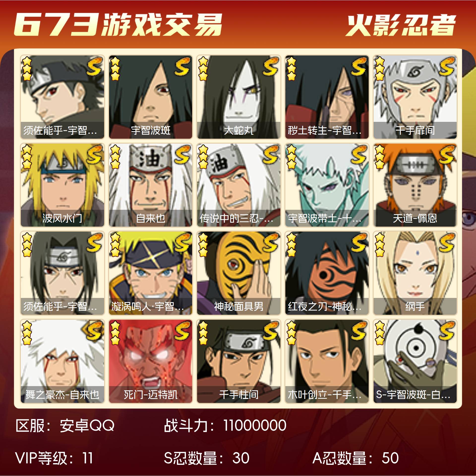Click the S rank badge on 纲手
The width and height of the screenshot is (476, 476).
coord(447,242)
